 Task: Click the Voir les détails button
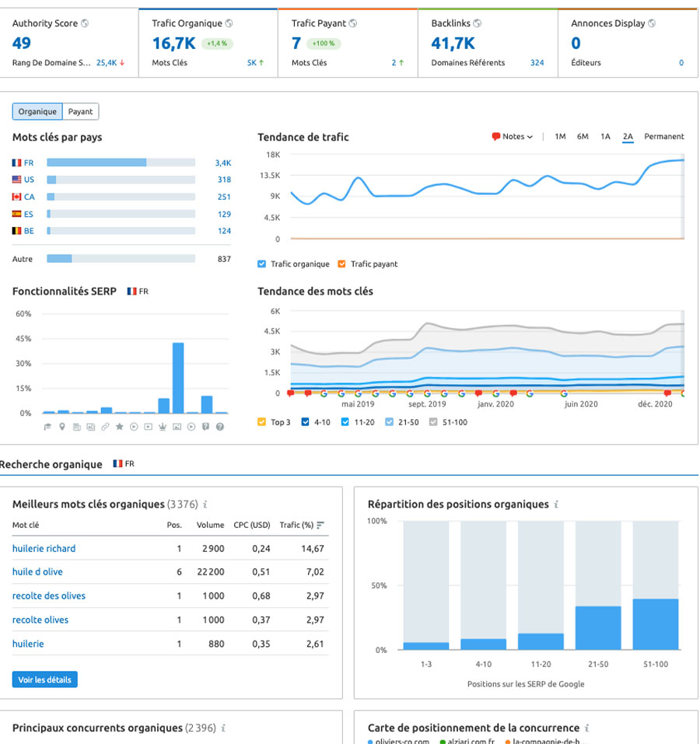[43, 679]
